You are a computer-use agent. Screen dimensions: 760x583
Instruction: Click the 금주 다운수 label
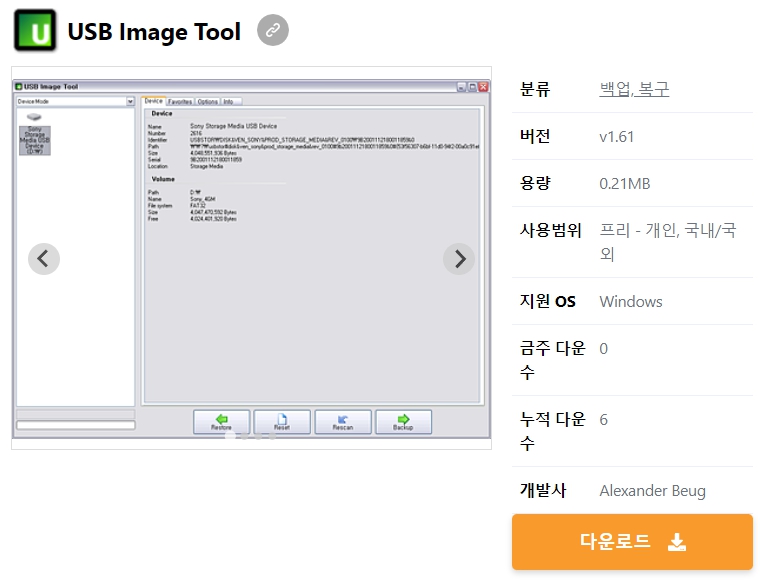click(553, 360)
